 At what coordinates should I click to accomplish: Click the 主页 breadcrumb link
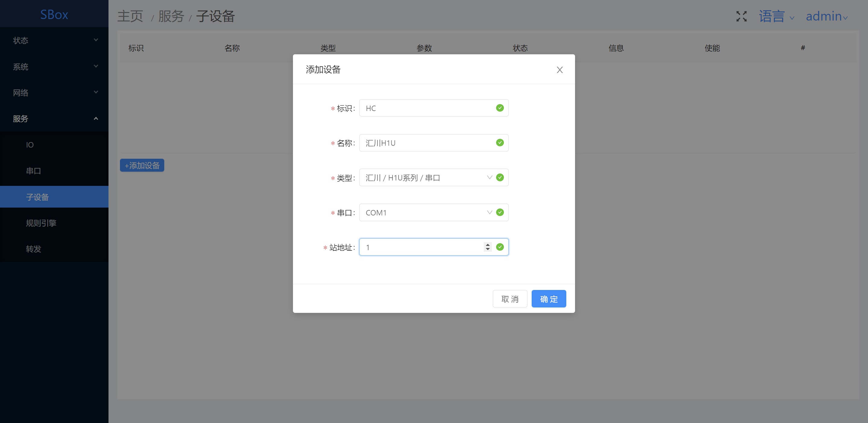point(130,16)
